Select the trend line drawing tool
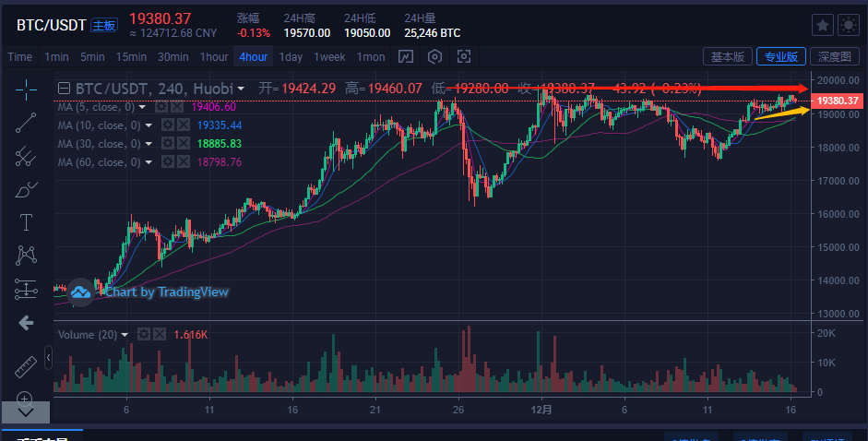The width and height of the screenshot is (868, 441). click(26, 123)
